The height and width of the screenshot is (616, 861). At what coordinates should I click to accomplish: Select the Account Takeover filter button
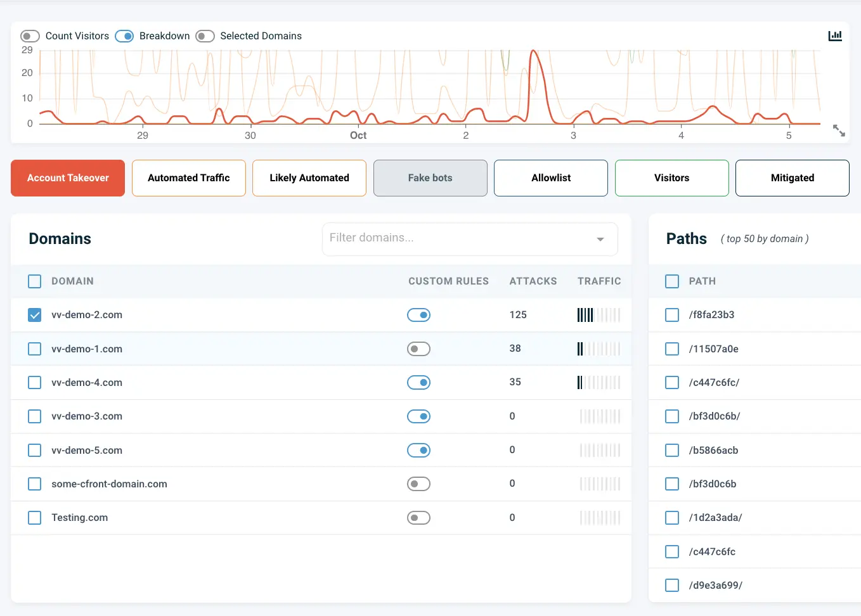pos(67,178)
